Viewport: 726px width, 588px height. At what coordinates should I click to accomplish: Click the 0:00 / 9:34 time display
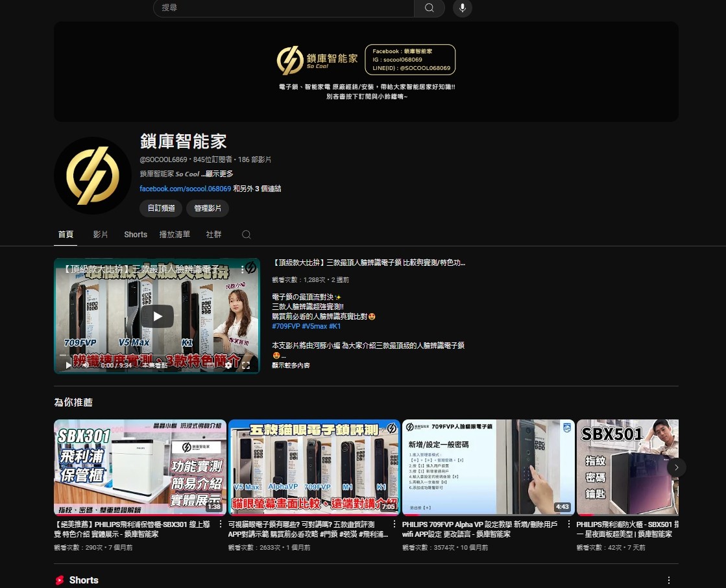click(117, 366)
